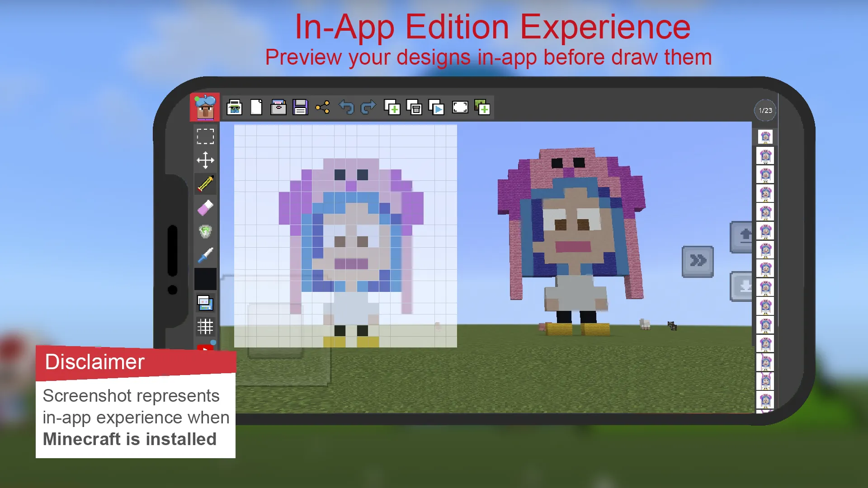
Task: Switch to the eraser tool
Action: click(x=205, y=208)
